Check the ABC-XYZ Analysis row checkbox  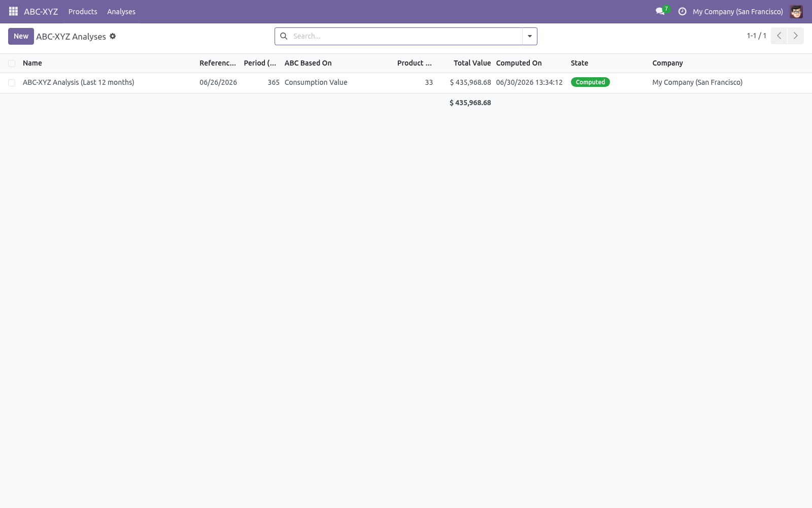click(x=12, y=83)
